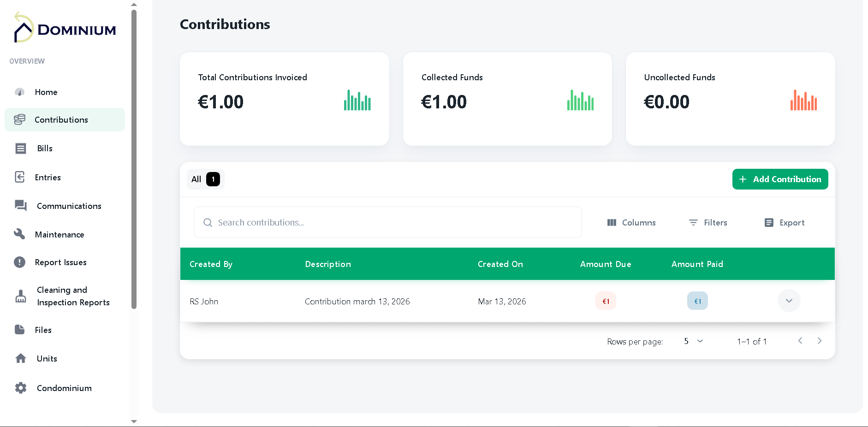This screenshot has width=868, height=427.
Task: Click the search magnifier in contributions search bar
Action: pyautogui.click(x=208, y=222)
